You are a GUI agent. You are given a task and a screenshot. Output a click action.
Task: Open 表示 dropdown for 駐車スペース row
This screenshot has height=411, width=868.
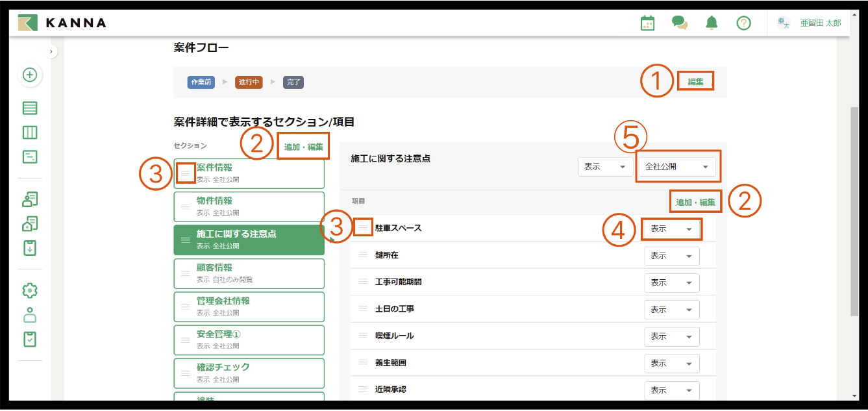point(671,229)
